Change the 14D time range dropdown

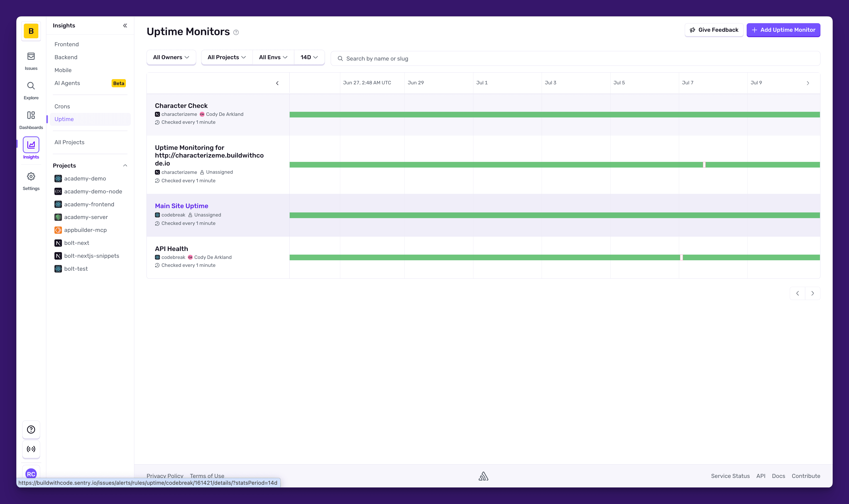point(309,57)
